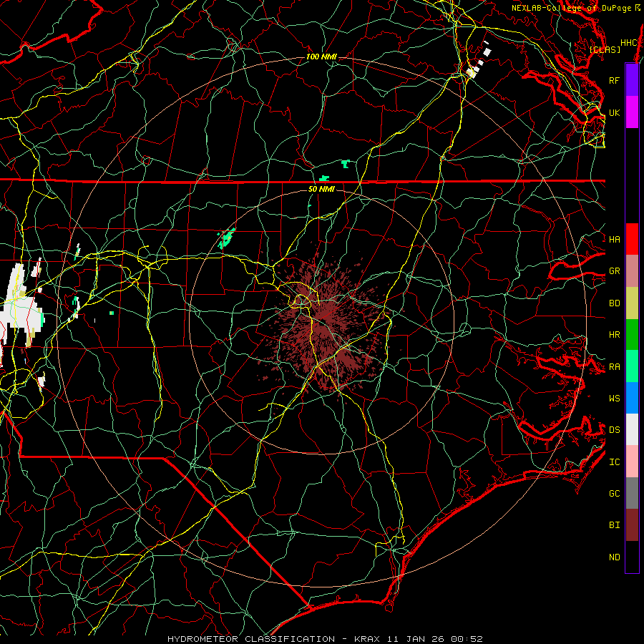The image size is (644, 644).
Task: Click the RF purple legend color block
Action: 632,80
